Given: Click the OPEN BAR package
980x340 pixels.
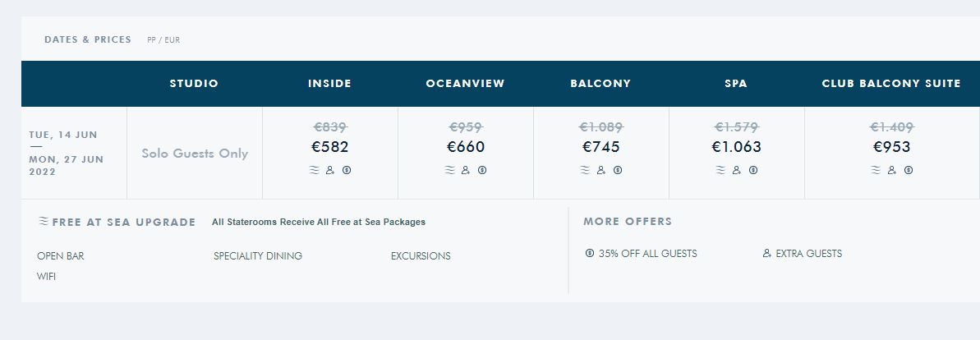Looking at the screenshot, I should coord(61,256).
